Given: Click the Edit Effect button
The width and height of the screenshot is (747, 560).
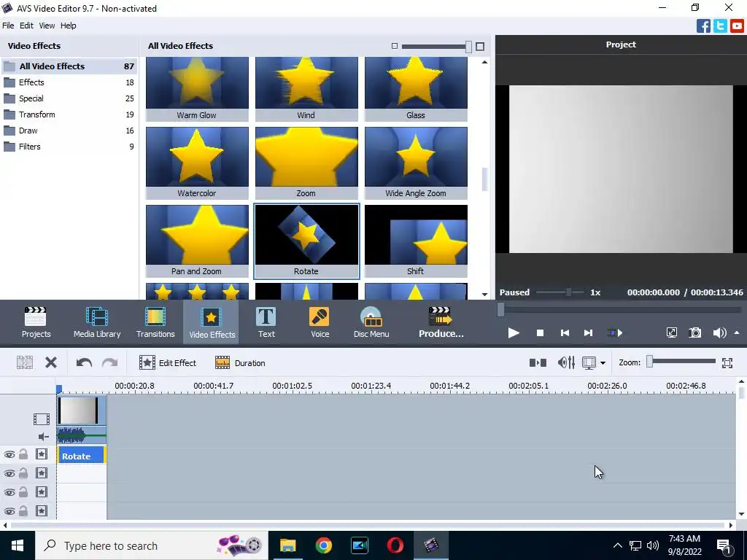Looking at the screenshot, I should point(168,363).
